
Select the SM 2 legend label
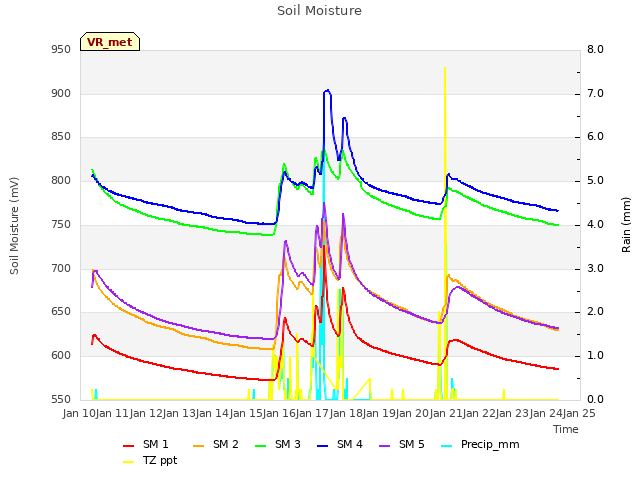click(x=226, y=444)
